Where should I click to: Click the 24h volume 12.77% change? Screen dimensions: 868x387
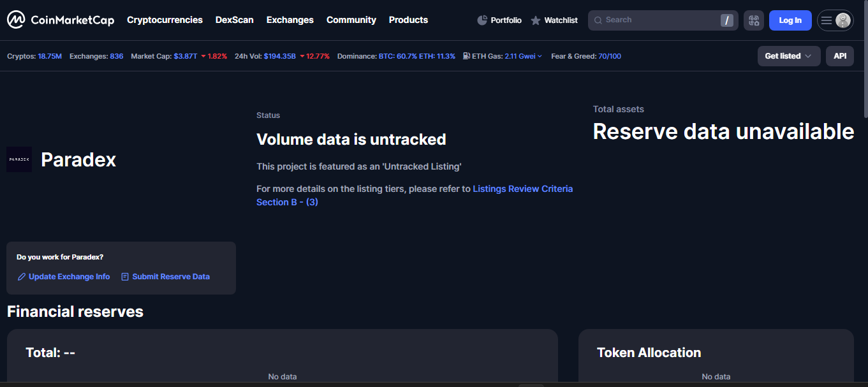pyautogui.click(x=314, y=56)
